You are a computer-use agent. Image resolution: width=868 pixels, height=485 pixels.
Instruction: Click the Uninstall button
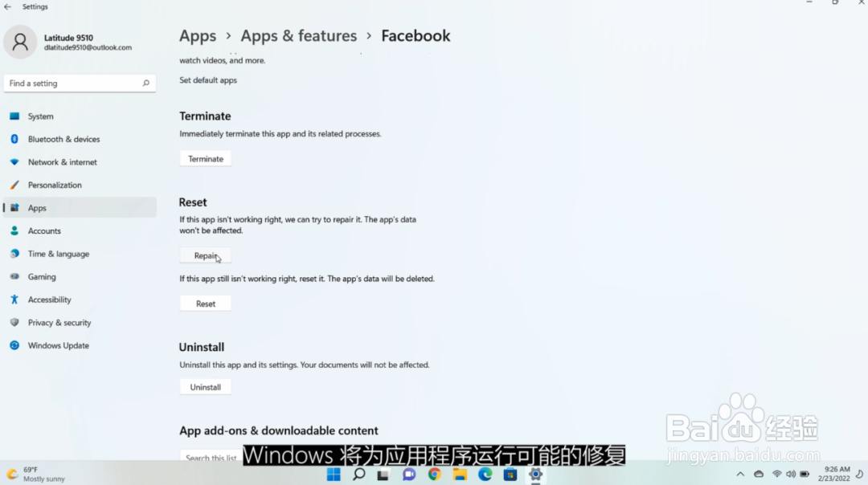(206, 387)
